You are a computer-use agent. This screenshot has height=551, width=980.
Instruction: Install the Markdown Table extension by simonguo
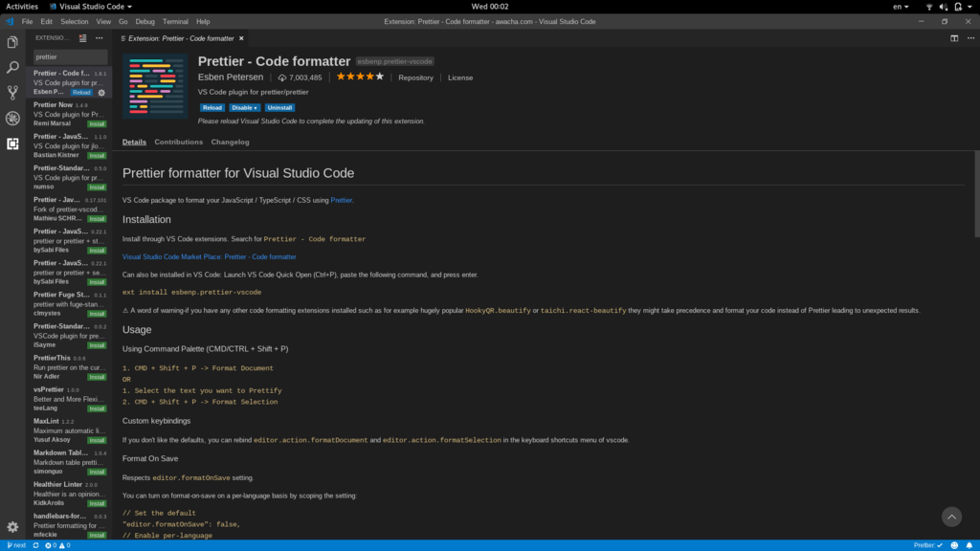(97, 472)
